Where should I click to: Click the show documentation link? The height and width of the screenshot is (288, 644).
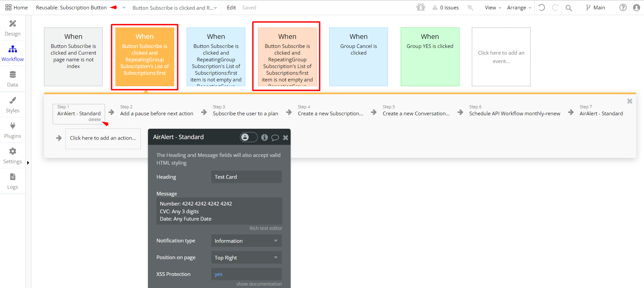(259, 284)
